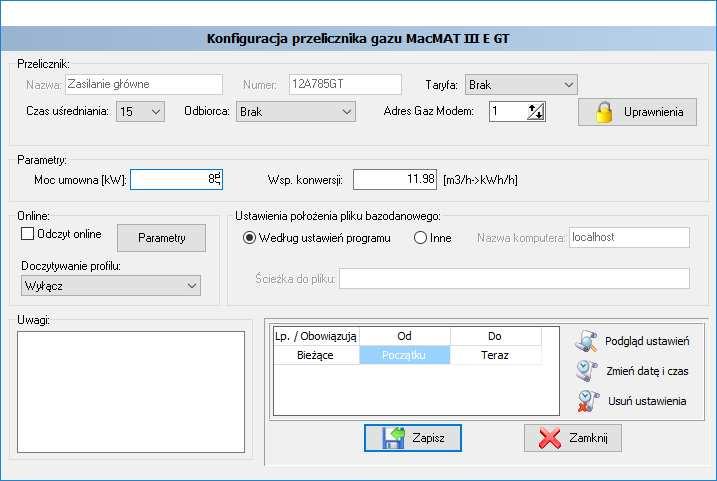Open the Odbiorca dropdown

295,112
